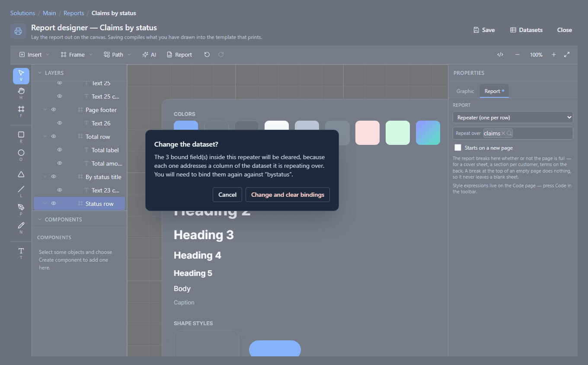Toggle visibility of Total label layer
This screenshot has width=588, height=365.
[60, 150]
